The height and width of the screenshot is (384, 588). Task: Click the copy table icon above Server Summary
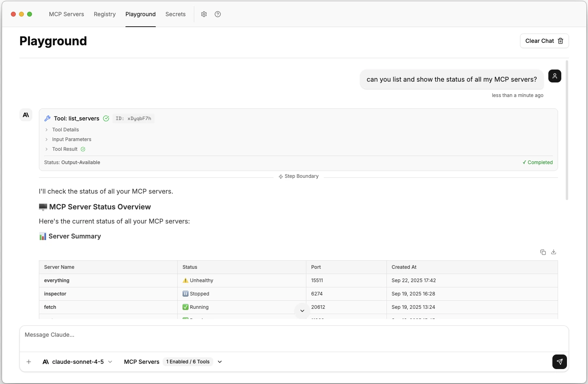(x=543, y=252)
